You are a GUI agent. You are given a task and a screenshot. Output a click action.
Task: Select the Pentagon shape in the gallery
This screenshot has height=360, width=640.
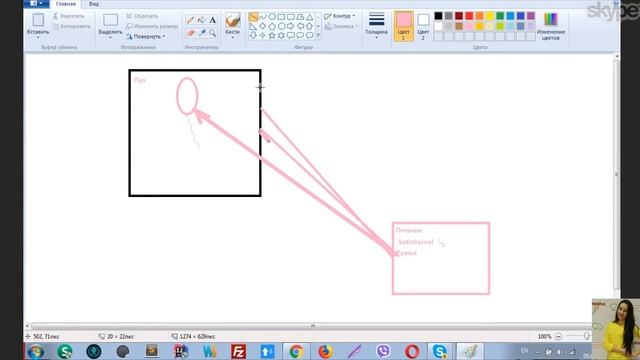click(272, 26)
